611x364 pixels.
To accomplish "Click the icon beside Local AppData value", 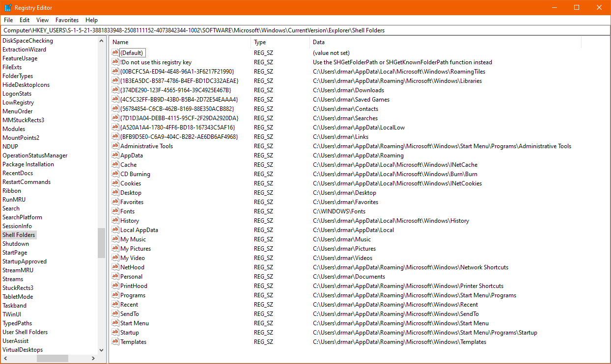I will [x=115, y=230].
